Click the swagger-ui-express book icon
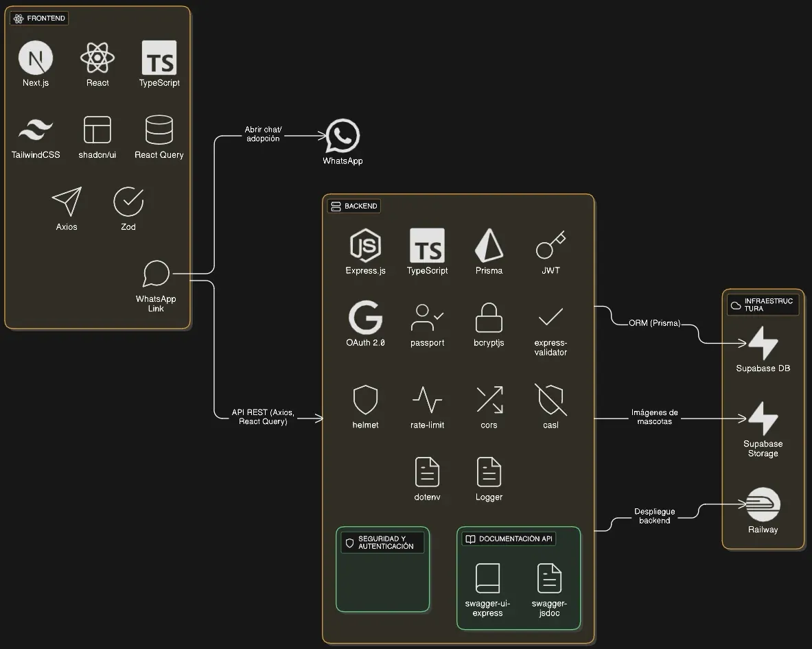Screen dimensions: 812x649 coord(487,578)
